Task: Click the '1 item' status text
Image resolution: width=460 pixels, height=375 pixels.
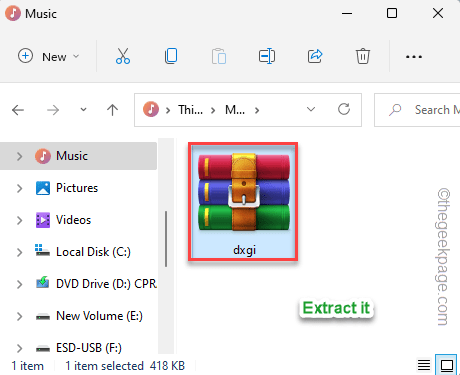Action: coord(28,366)
